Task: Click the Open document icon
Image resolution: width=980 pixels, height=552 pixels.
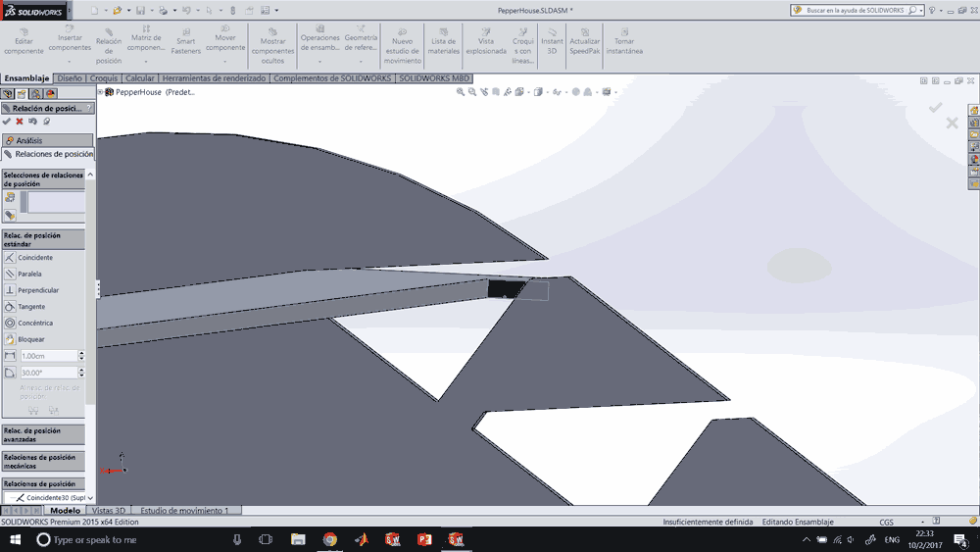Action: coord(118,10)
